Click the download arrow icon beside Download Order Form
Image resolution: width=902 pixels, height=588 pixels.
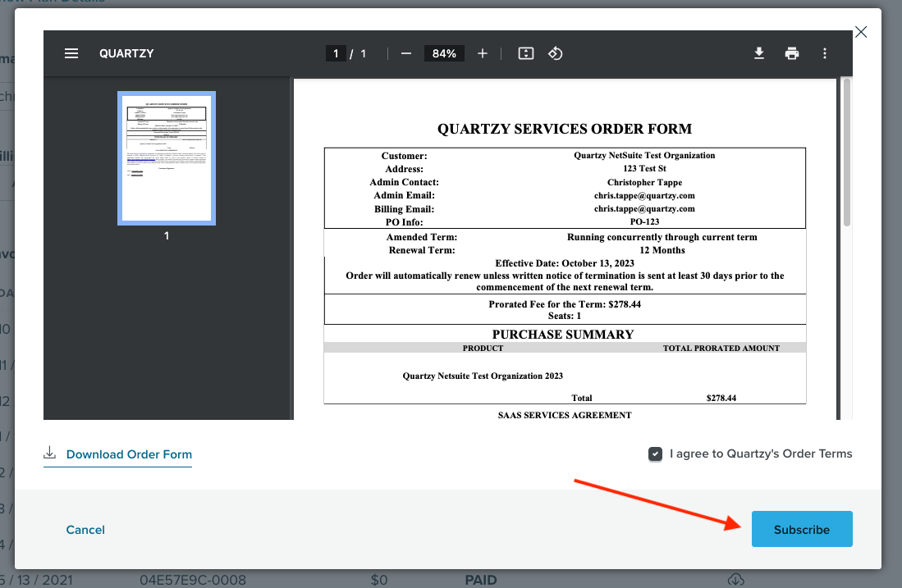point(50,453)
